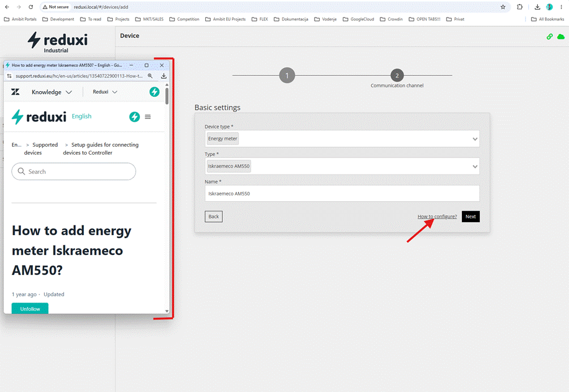Open the Competition bookmark folder
569x392 pixels.
(x=184, y=19)
